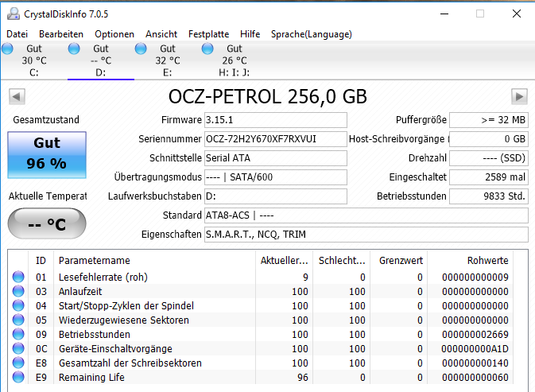Select the Remaining Life parameter name

click(x=91, y=378)
